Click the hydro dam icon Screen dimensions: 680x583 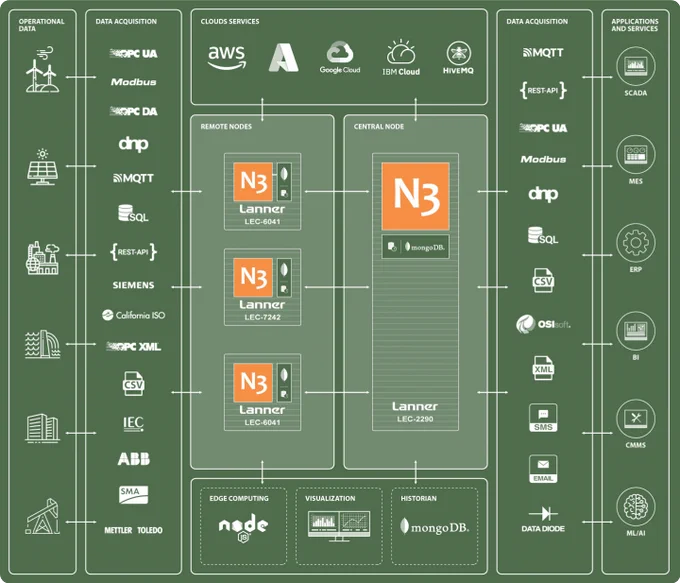42,344
